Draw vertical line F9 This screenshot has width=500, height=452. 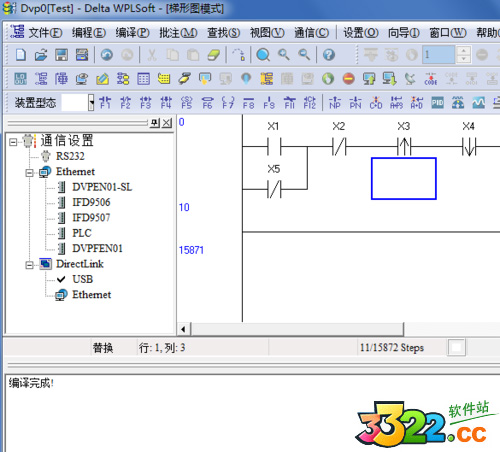point(269,103)
